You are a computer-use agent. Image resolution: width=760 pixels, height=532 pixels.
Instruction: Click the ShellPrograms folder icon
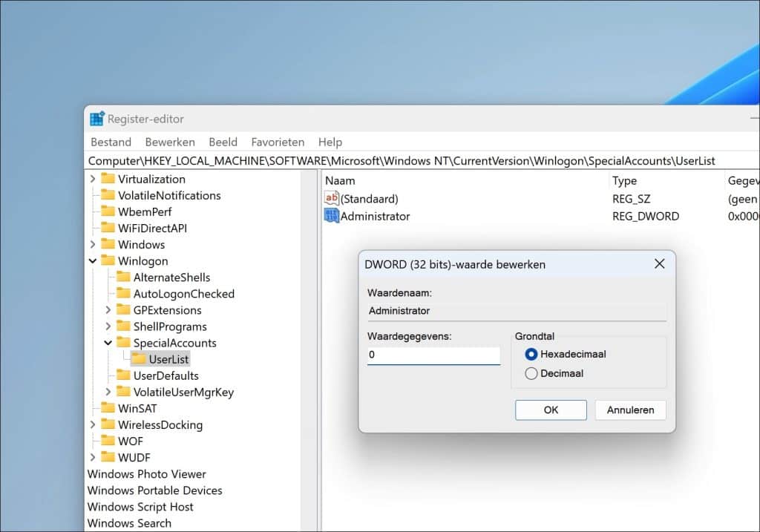tap(123, 326)
